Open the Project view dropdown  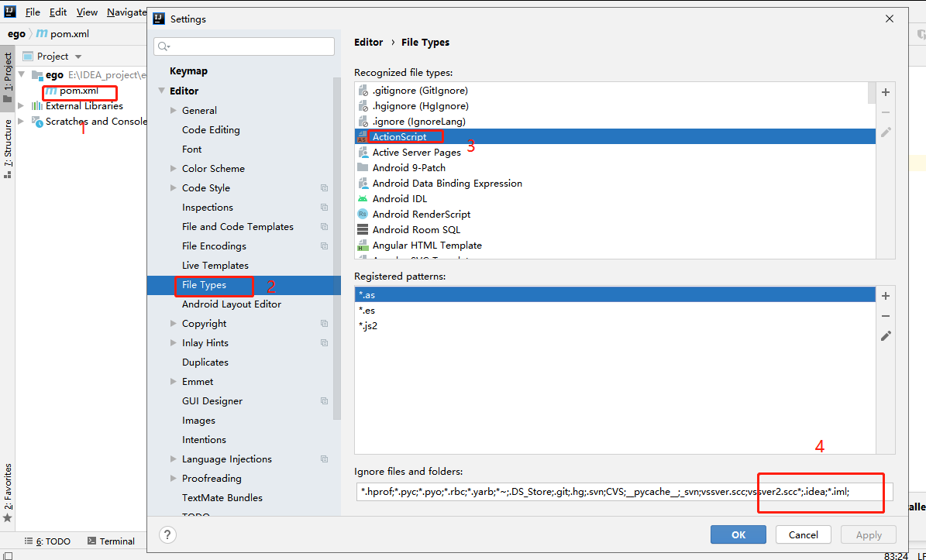click(x=78, y=57)
